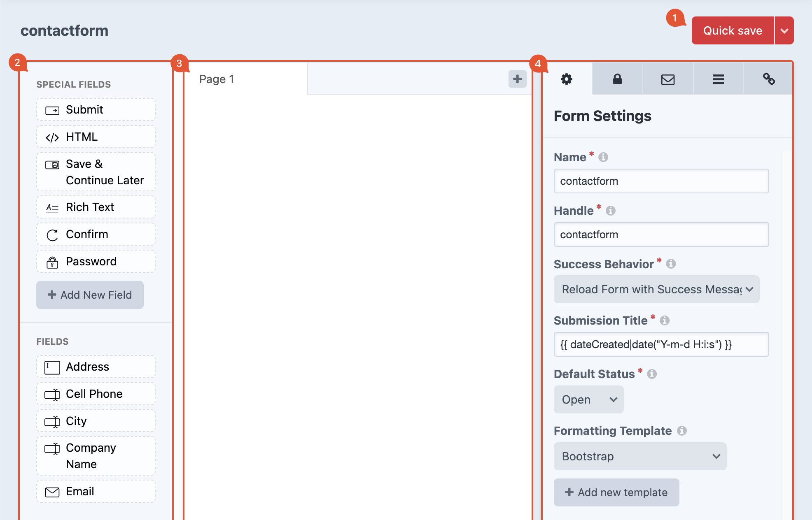This screenshot has height=520, width=812.
Task: Click the Add New Field button
Action: click(90, 295)
